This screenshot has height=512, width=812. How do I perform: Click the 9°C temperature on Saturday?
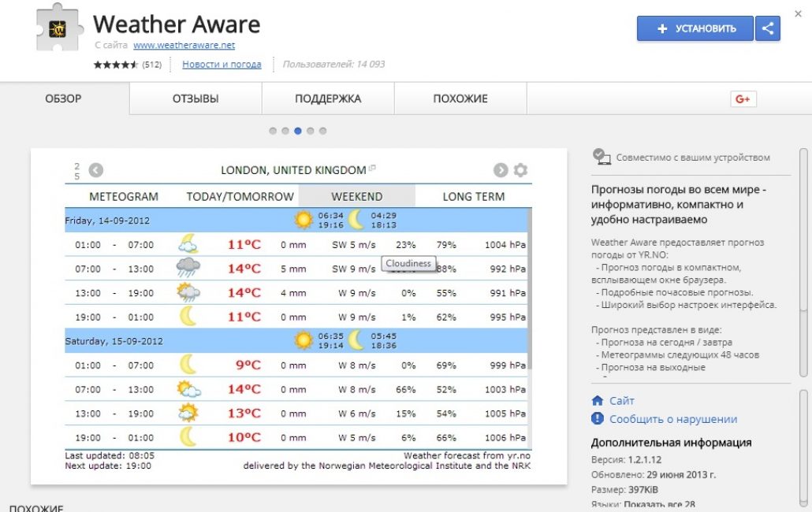tap(248, 365)
